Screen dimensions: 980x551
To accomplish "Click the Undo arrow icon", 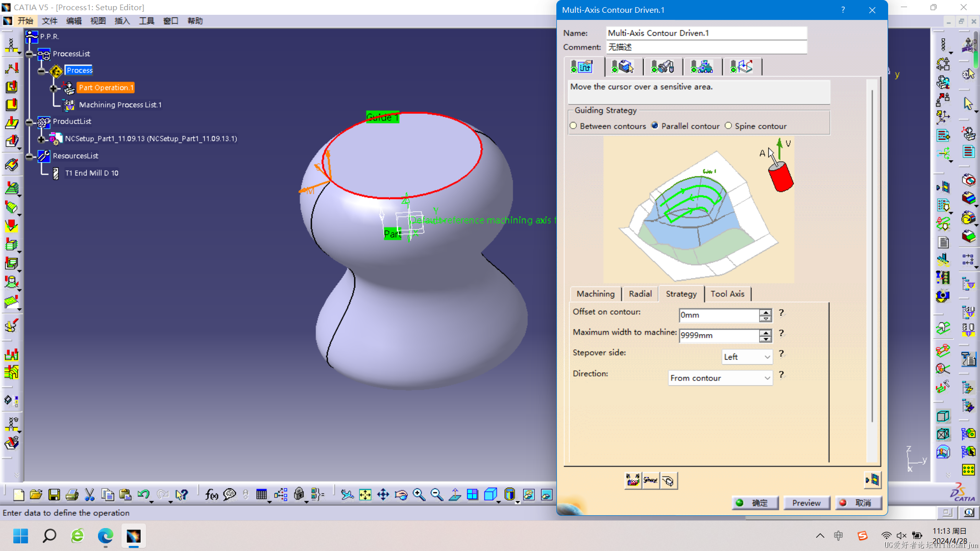I will [143, 494].
